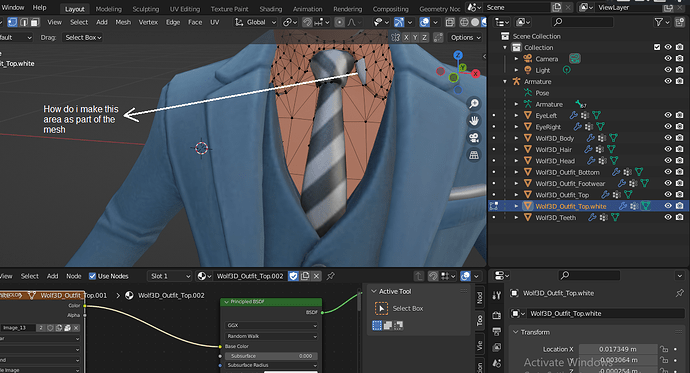
Task: Unlink material with X icon
Action: [x=316, y=276]
